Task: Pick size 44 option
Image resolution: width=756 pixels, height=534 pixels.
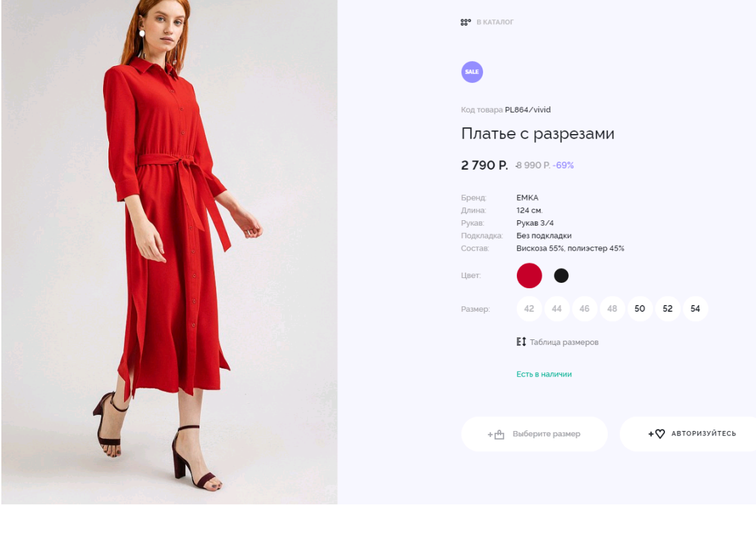Action: click(557, 308)
